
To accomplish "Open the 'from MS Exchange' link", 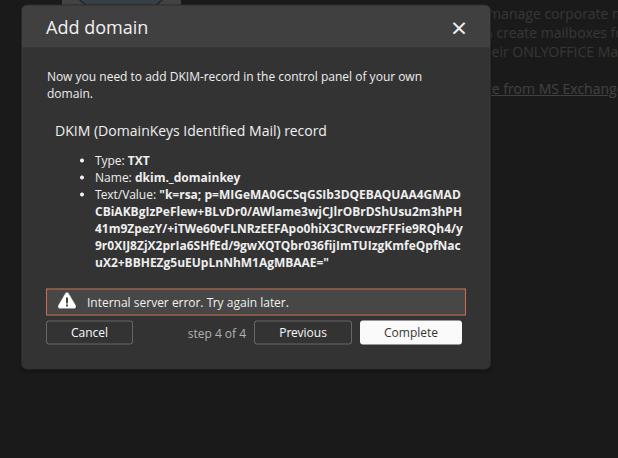I will (554, 89).
